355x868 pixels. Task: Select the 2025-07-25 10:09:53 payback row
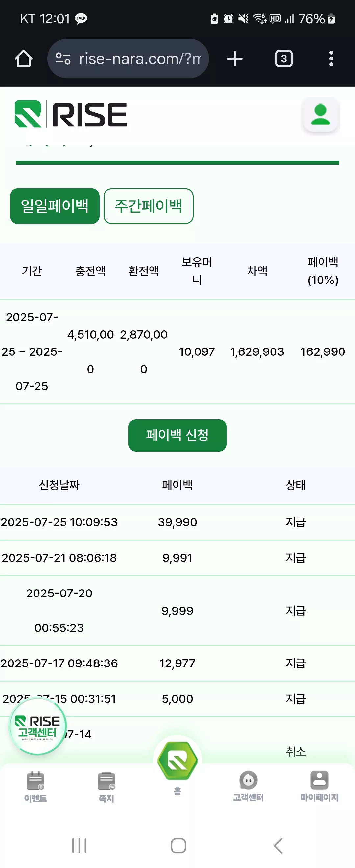point(177,522)
